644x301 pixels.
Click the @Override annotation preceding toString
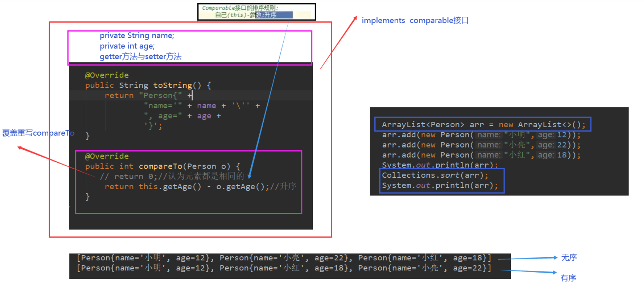point(107,75)
